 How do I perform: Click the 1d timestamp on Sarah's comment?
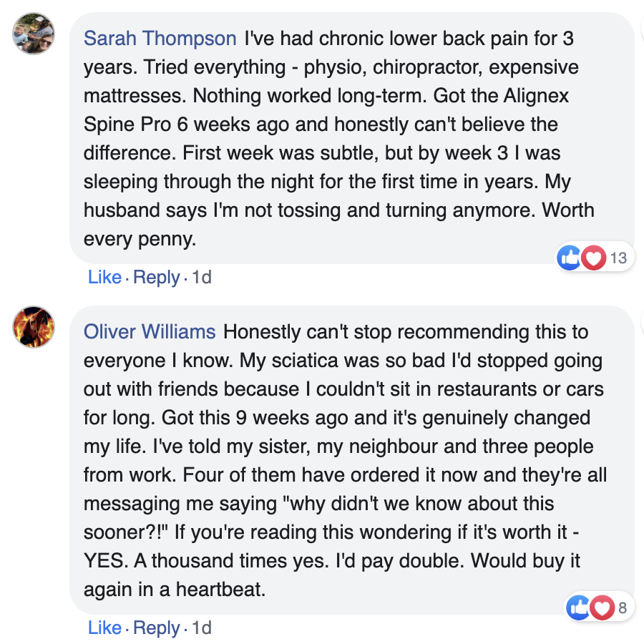click(x=202, y=277)
